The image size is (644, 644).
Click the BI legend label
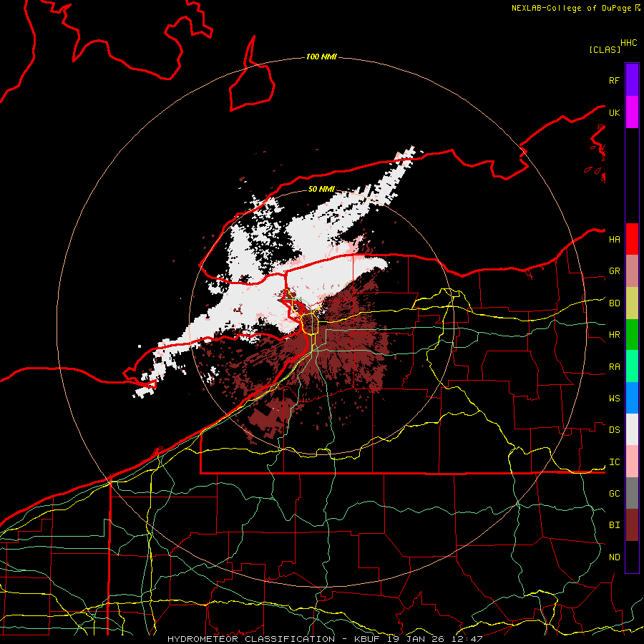pyautogui.click(x=615, y=525)
